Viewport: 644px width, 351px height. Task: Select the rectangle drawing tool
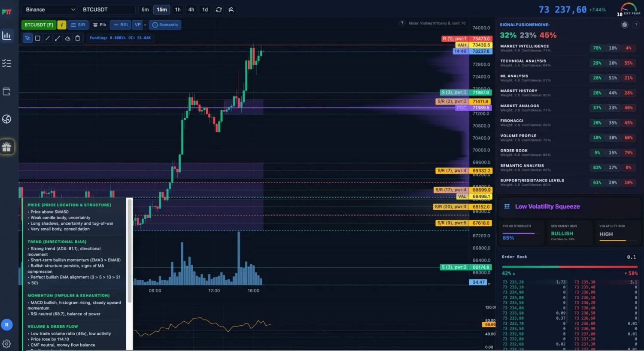[x=38, y=38]
